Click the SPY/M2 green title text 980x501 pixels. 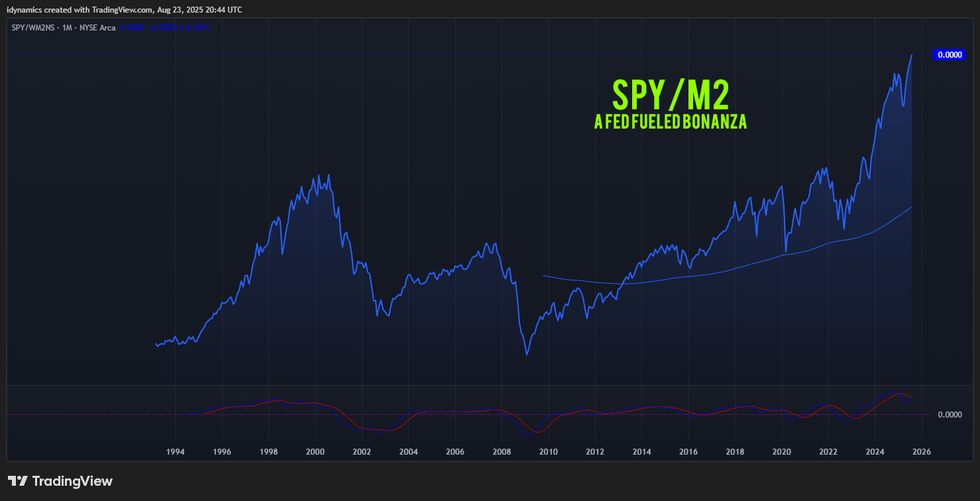671,95
